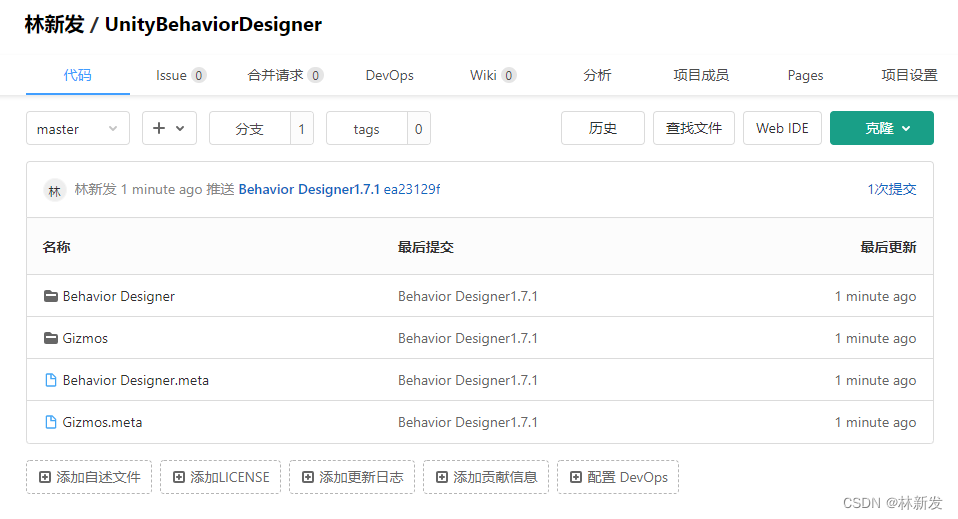Image resolution: width=958 pixels, height=519 pixels.
Task: Open Gizmos.meta file name
Action: pyautogui.click(x=102, y=422)
